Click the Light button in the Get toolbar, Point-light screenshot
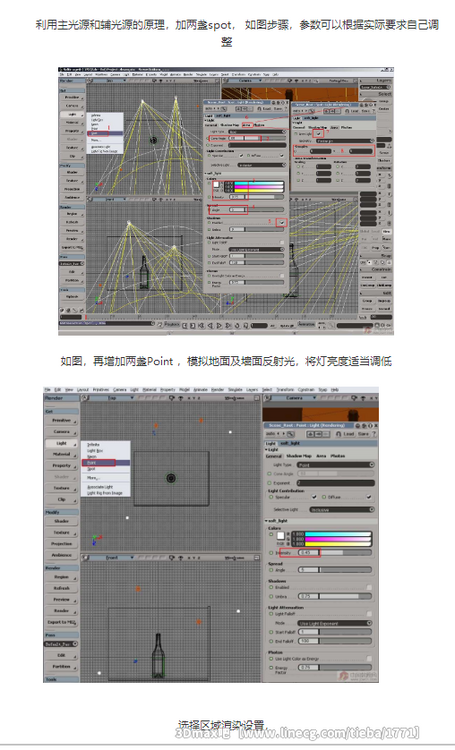 tap(62, 443)
